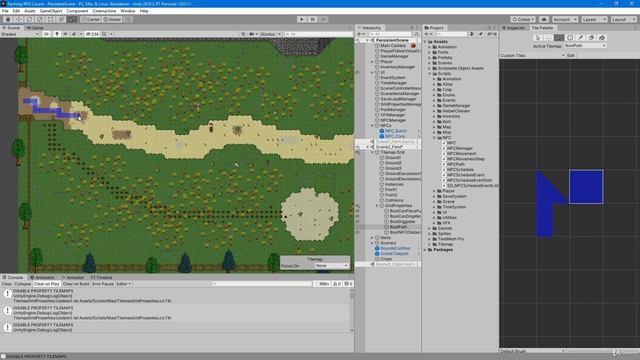This screenshot has height=360, width=640.
Task: Choose the Select tool in Tile Palette
Action: (538, 38)
